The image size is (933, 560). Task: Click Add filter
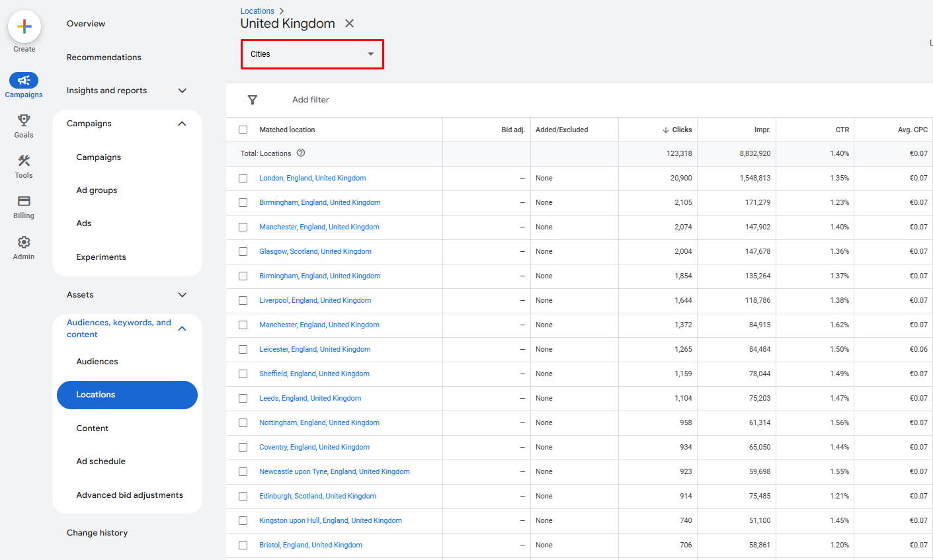point(311,100)
